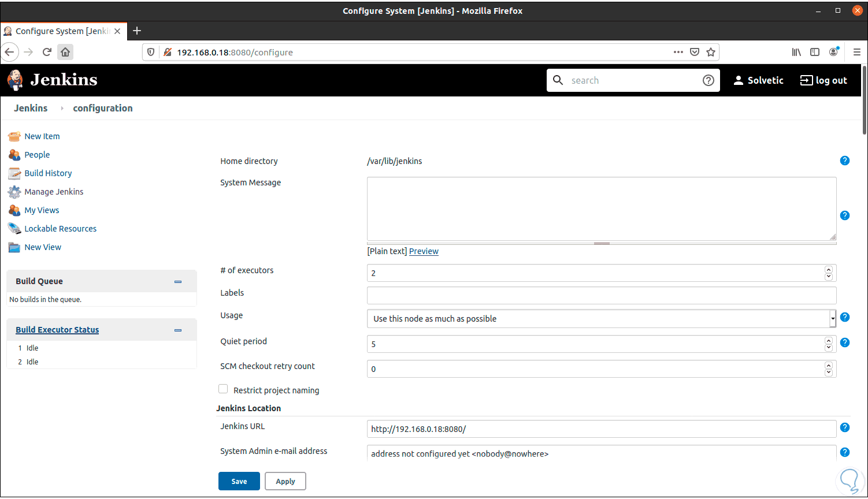
Task: Open the New Item sidebar icon
Action: pos(14,137)
